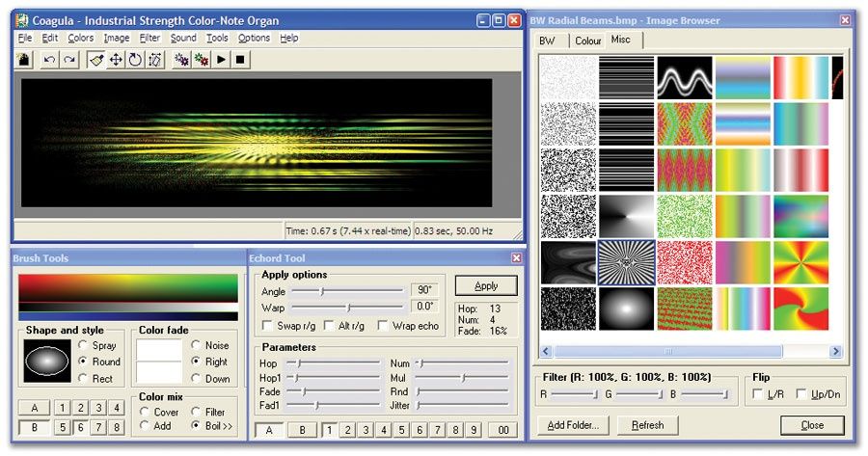This screenshot has width=868, height=456.
Task: Click the undo arrow in the toolbar
Action: click(49, 60)
